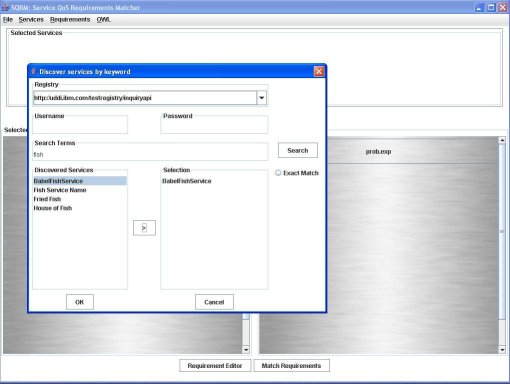
Task: Close the Discover services by keyword dialog
Action: [319, 71]
